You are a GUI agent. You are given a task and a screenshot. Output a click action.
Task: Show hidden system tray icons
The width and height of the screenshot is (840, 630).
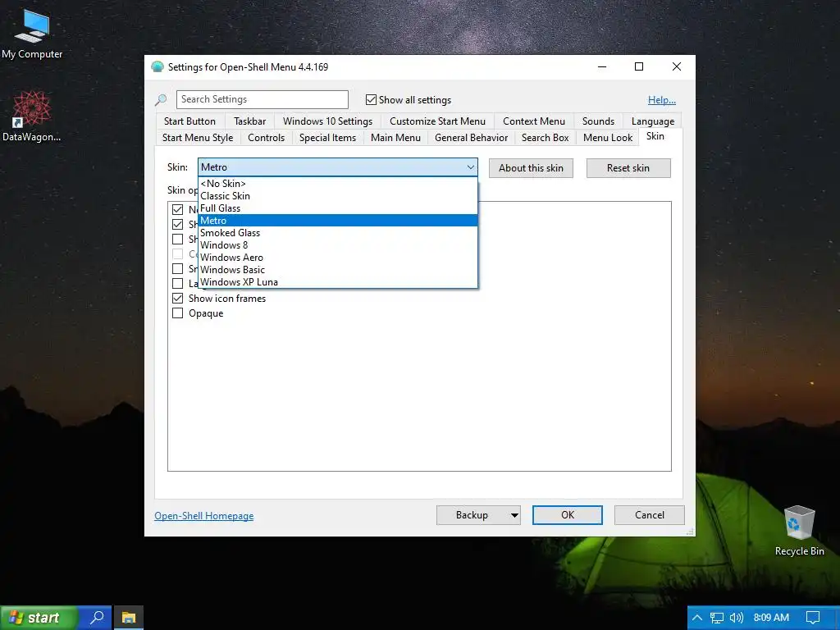pyautogui.click(x=697, y=618)
